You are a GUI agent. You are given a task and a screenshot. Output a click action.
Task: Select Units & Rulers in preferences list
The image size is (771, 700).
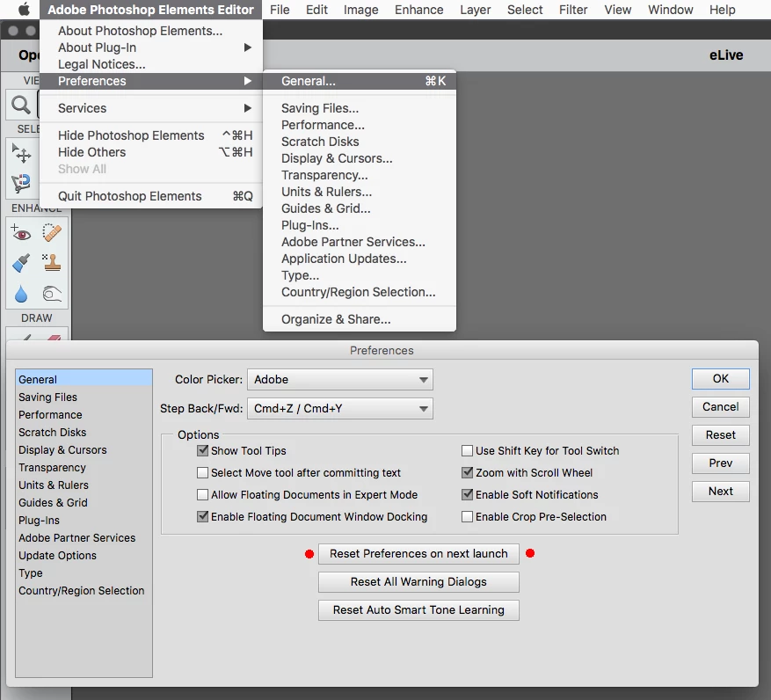tap(84, 485)
